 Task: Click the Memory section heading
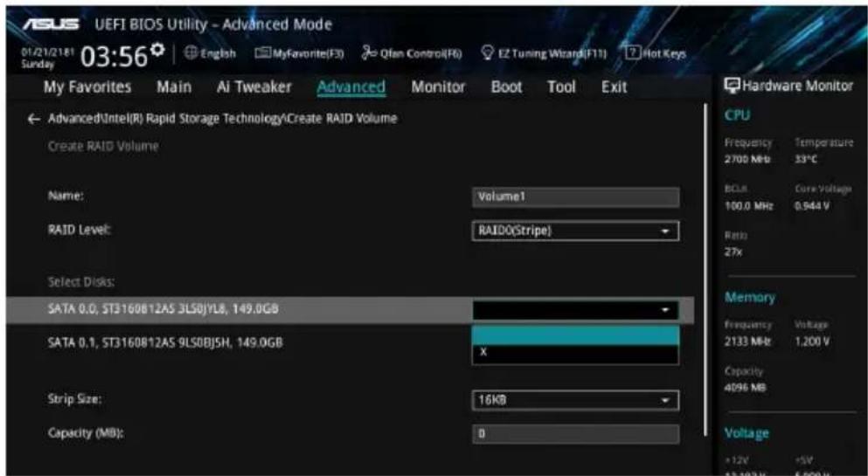[750, 298]
